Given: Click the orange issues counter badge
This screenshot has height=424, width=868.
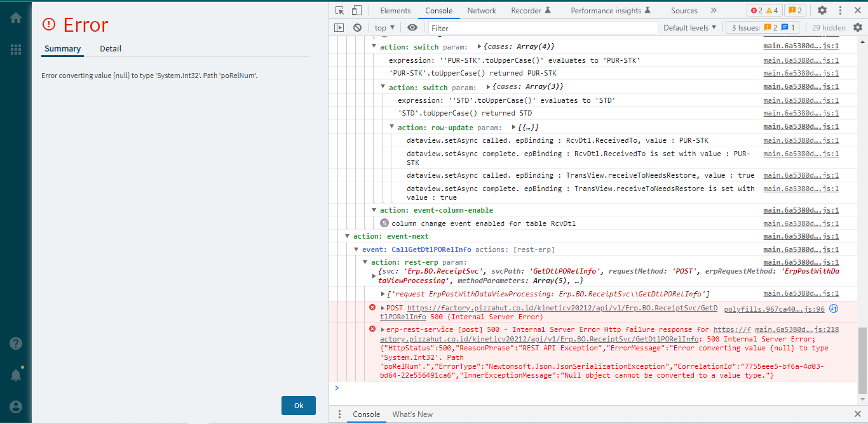Looking at the screenshot, I should click(795, 10).
